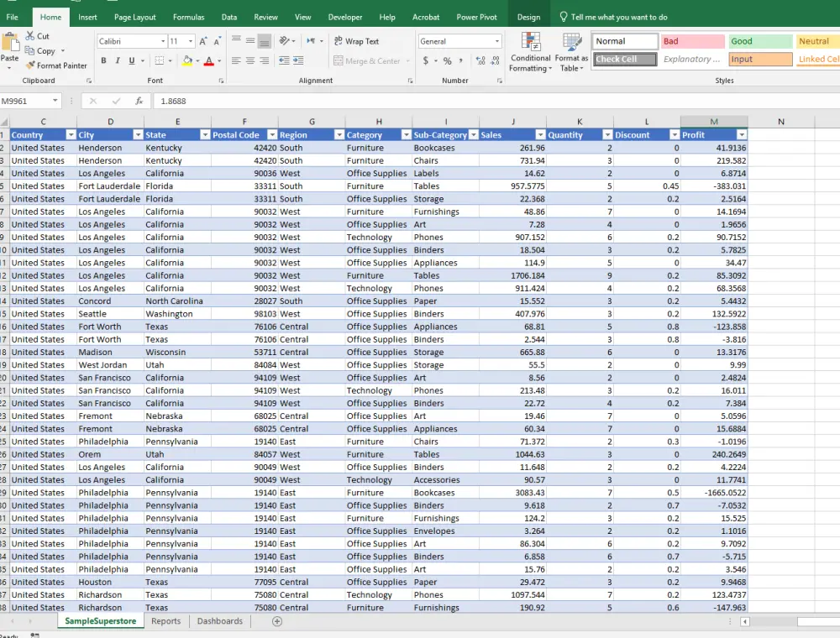This screenshot has width=840, height=638.
Task: Toggle Wrap Text
Action: pos(356,41)
